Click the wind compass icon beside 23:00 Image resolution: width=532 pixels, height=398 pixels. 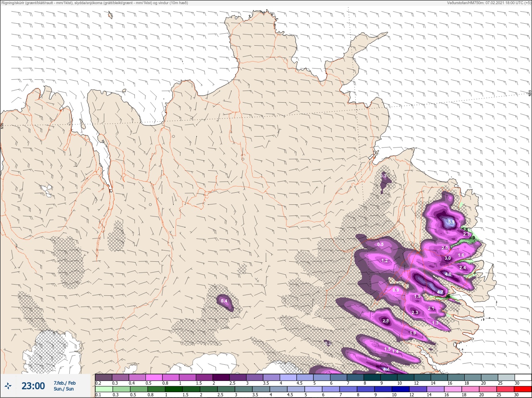(x=8, y=386)
